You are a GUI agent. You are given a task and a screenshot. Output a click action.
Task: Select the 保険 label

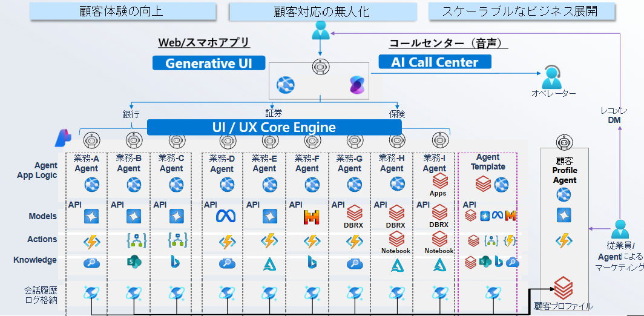pyautogui.click(x=397, y=114)
